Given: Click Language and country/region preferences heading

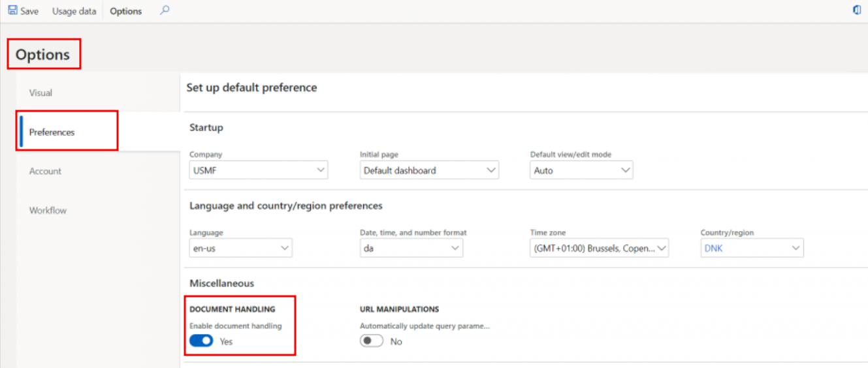Looking at the screenshot, I should pyautogui.click(x=286, y=206).
